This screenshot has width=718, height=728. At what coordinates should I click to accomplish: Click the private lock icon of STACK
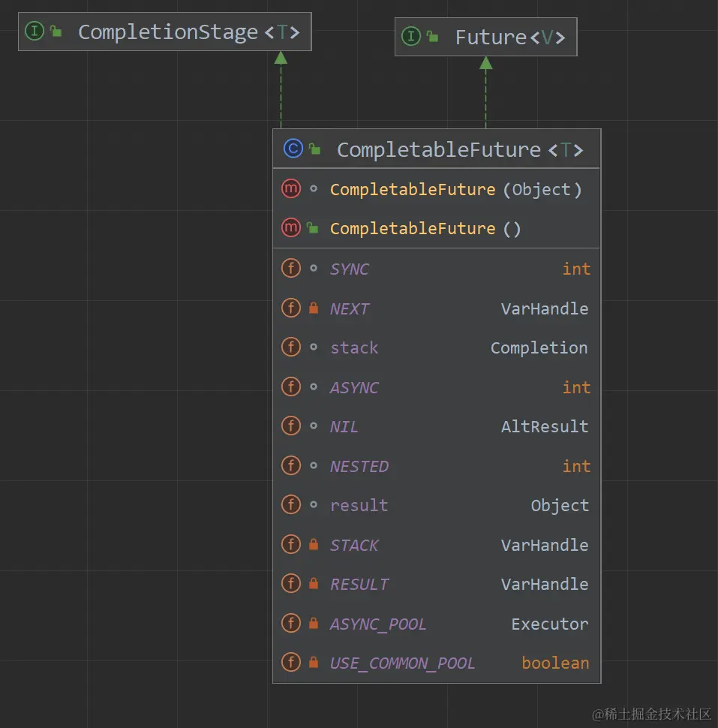pyautogui.click(x=314, y=543)
